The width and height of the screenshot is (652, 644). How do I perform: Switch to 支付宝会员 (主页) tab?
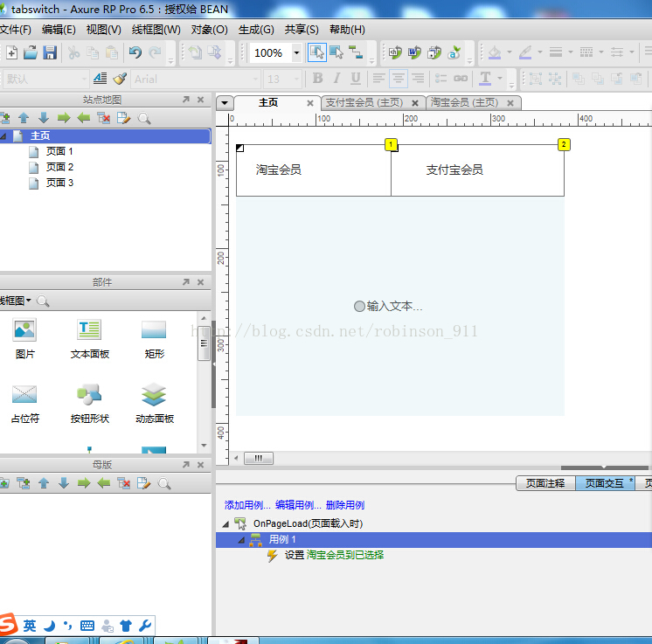tap(364, 102)
